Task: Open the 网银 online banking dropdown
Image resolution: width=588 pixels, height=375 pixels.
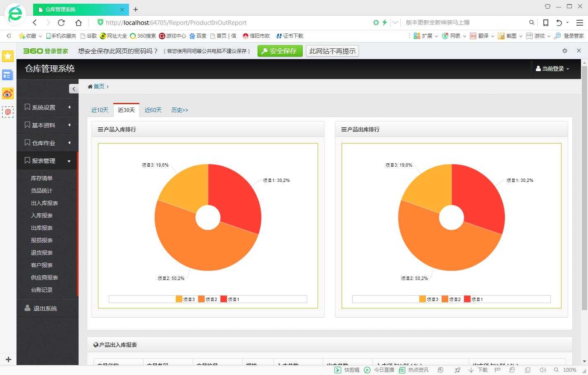Action: coord(454,36)
